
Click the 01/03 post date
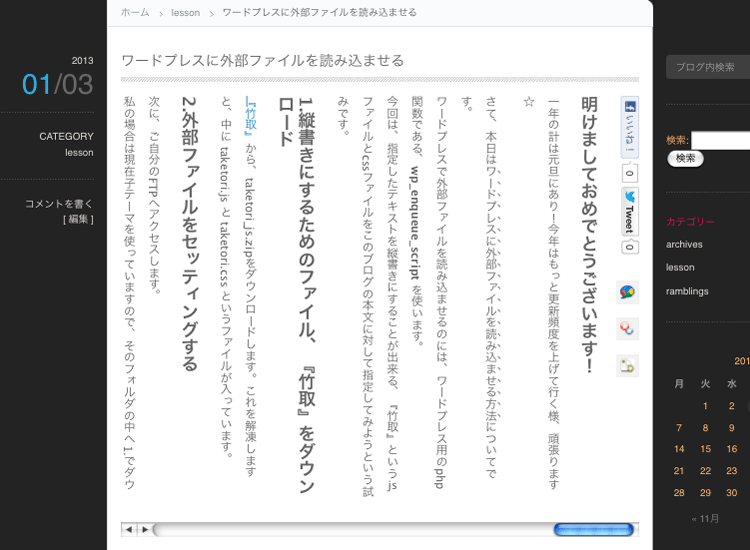click(x=57, y=84)
